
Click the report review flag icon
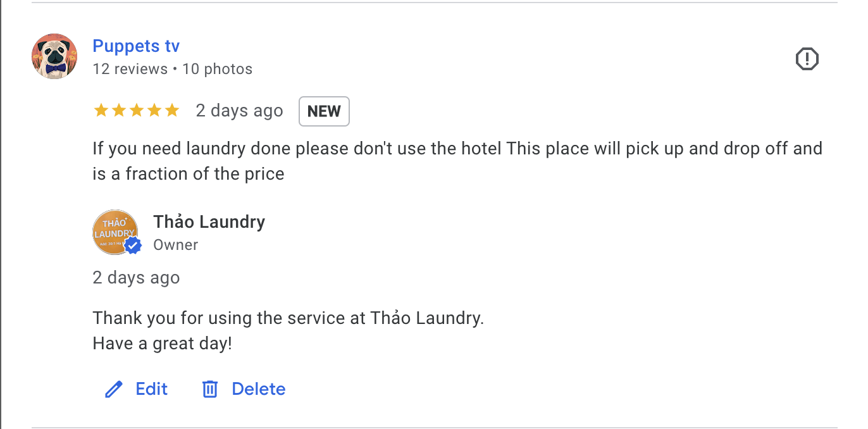click(807, 58)
